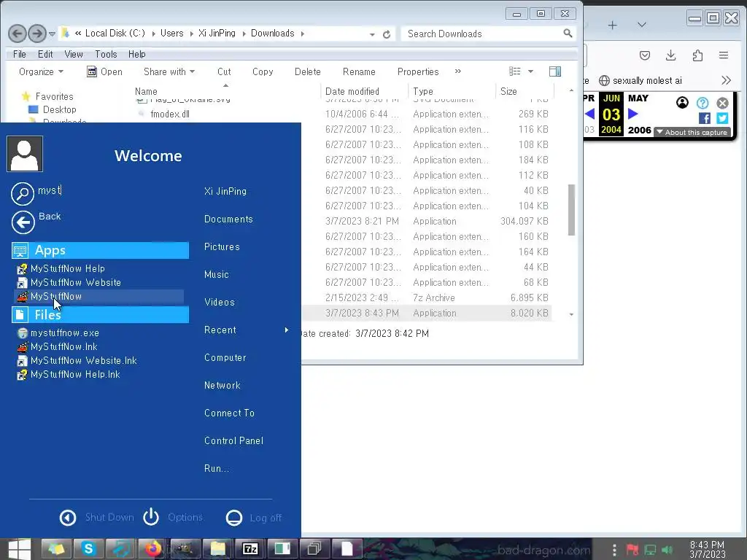
Task: Select fmodex.dll in the file list
Action: click(x=169, y=114)
